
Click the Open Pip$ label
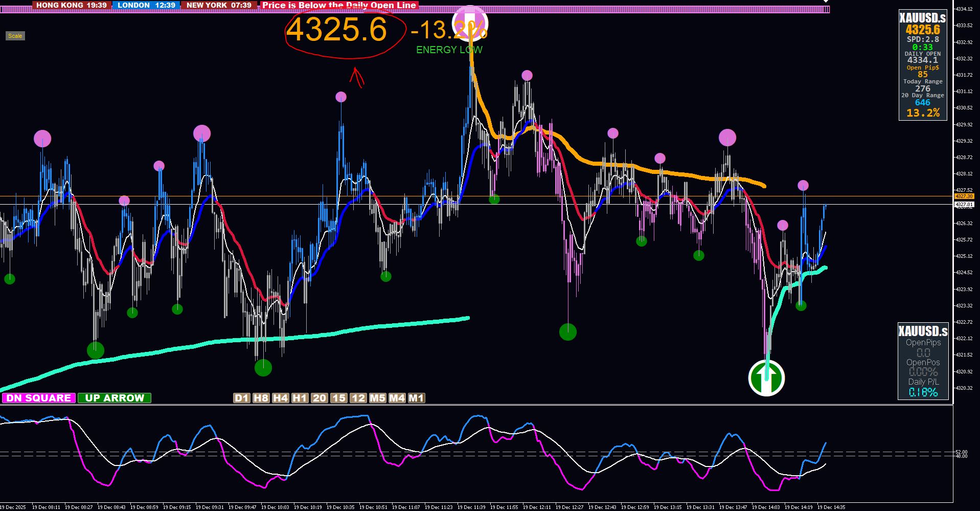(923, 68)
